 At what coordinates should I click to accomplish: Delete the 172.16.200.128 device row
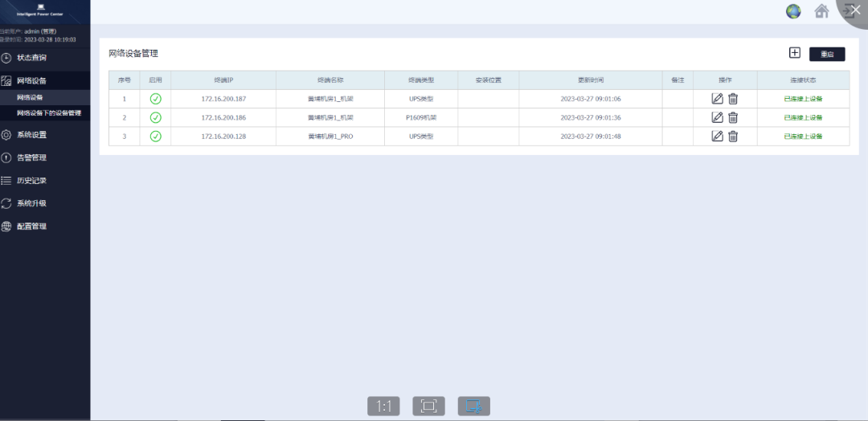733,137
